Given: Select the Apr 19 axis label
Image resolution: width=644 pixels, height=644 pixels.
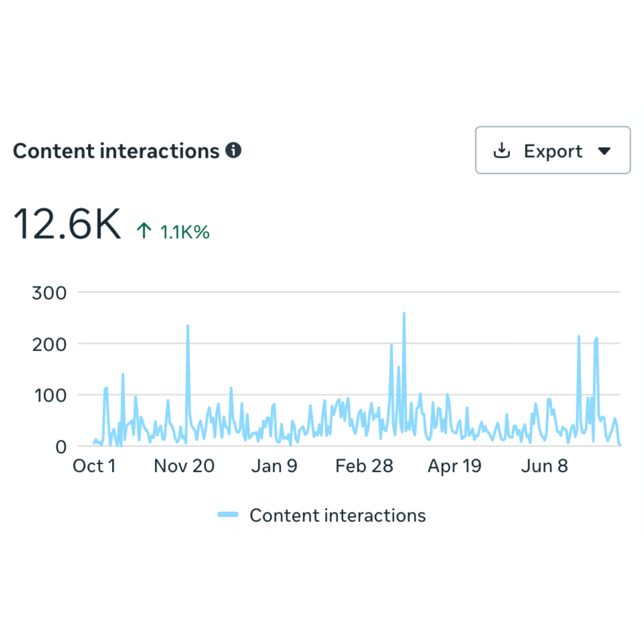Looking at the screenshot, I should coord(455,467).
